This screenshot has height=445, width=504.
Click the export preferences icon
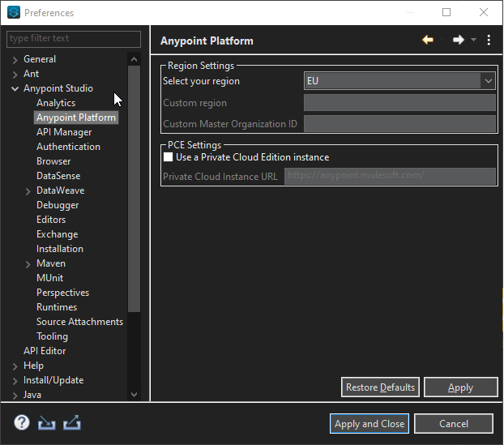click(x=72, y=423)
